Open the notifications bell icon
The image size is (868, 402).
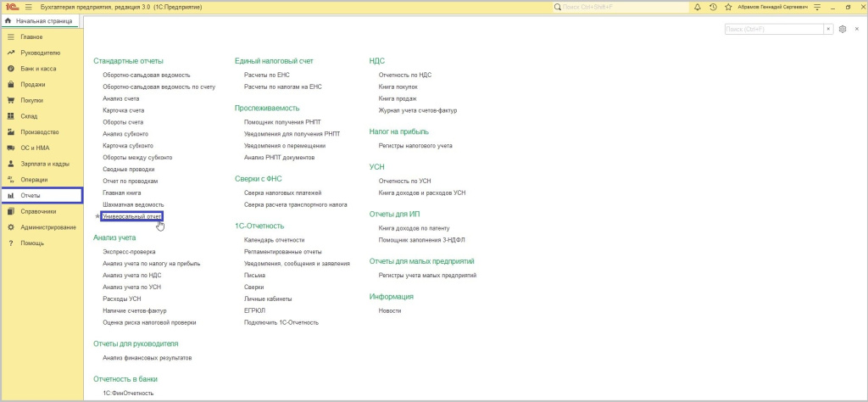[697, 7]
